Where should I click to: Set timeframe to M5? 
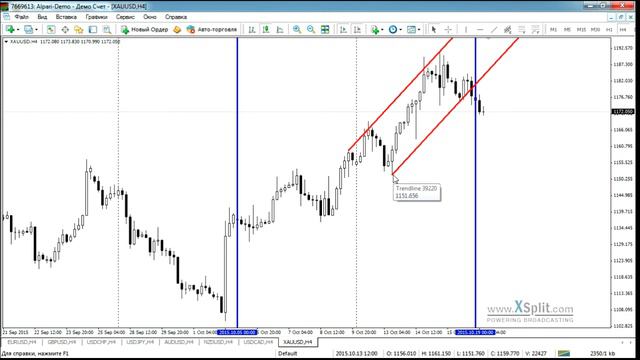click(x=567, y=29)
